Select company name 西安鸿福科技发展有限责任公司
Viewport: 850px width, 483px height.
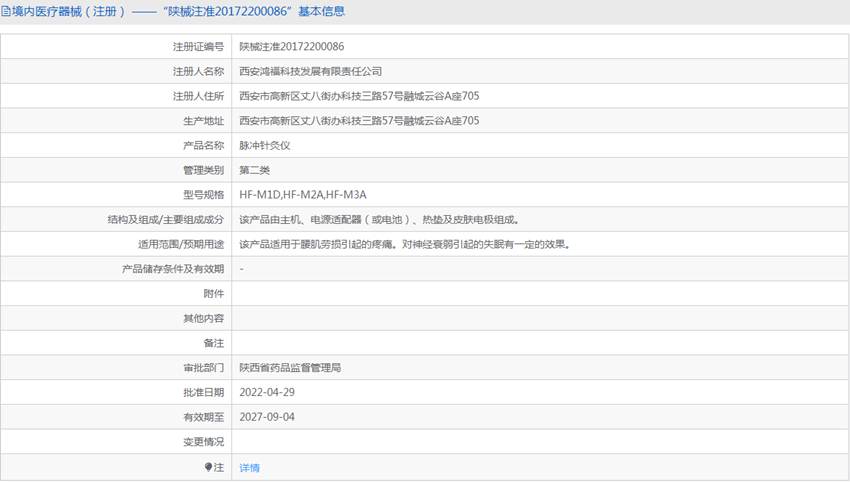point(311,72)
